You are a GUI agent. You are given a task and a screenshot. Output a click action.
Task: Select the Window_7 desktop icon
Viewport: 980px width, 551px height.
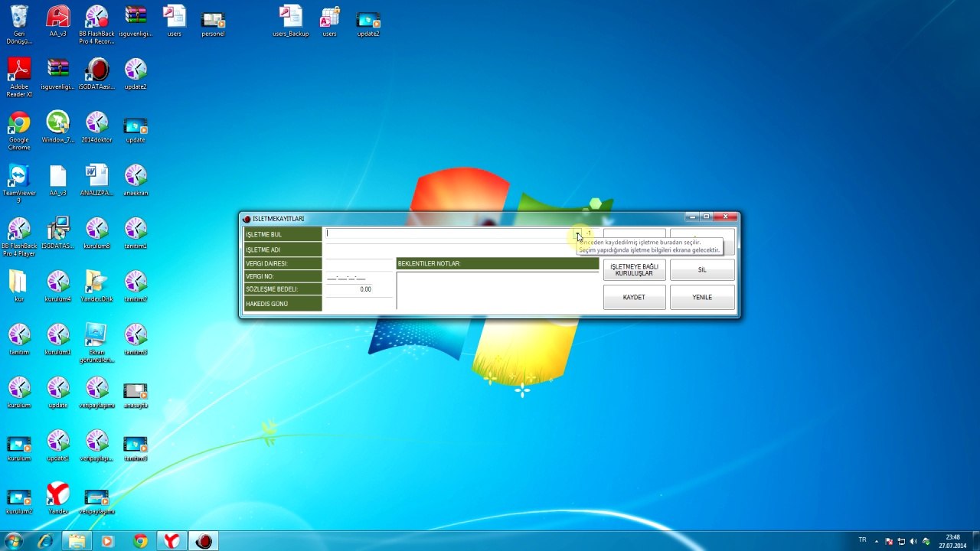tap(58, 127)
